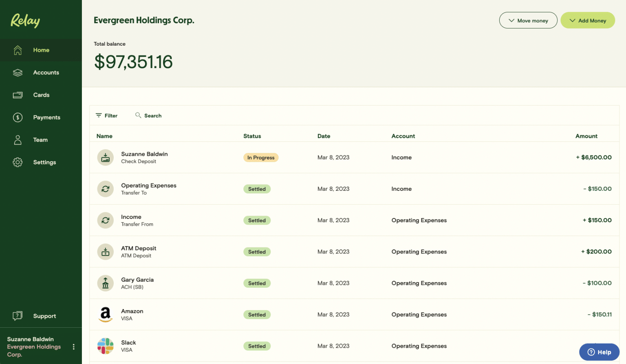The image size is (626, 364).
Task: Open the account options three-dot menu
Action: tap(74, 346)
